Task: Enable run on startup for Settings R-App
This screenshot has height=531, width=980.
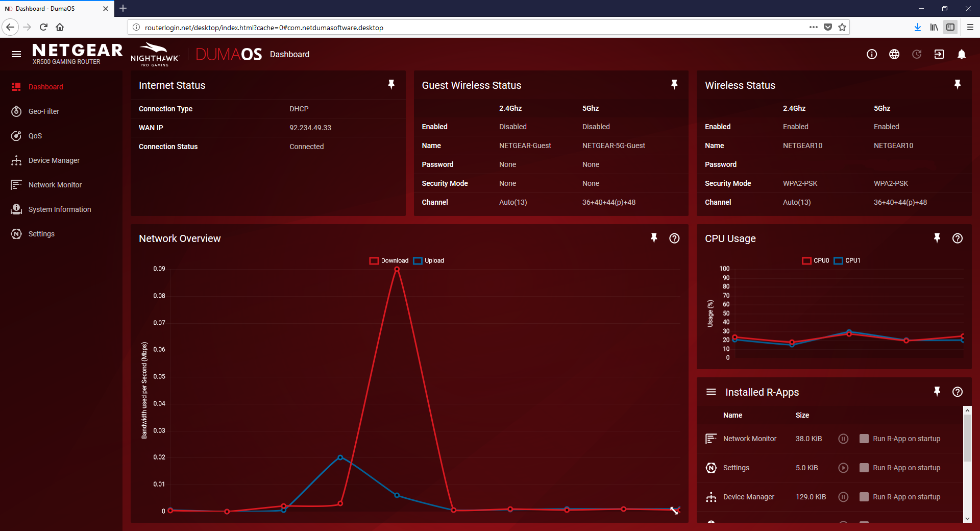Action: point(864,468)
